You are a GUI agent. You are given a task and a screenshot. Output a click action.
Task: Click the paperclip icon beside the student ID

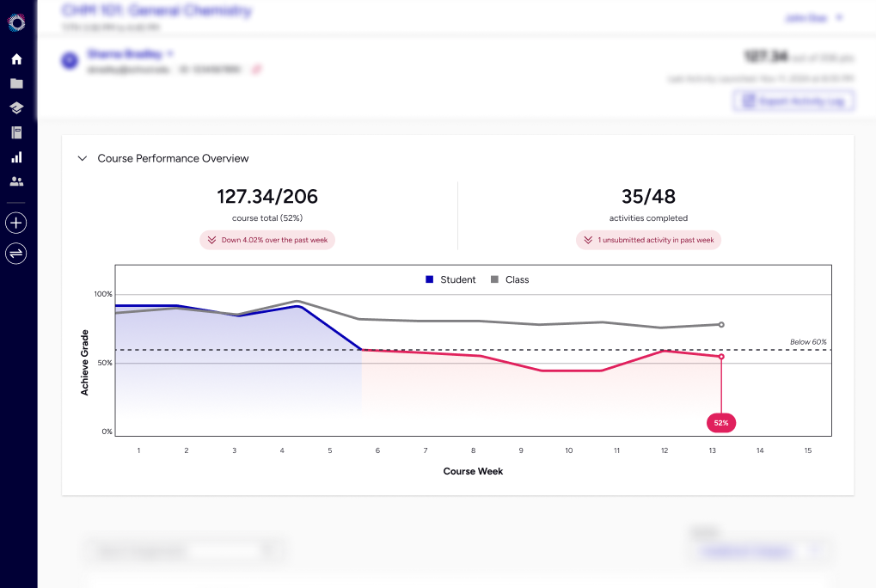click(257, 69)
